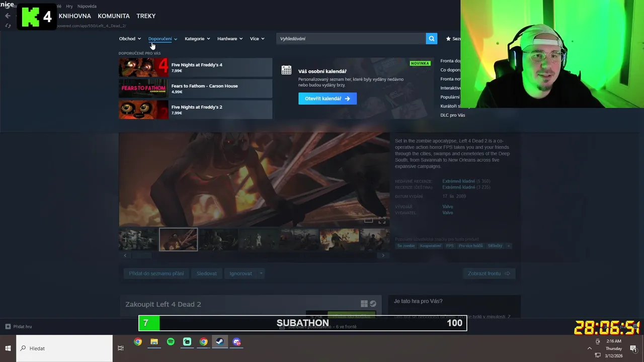Expand the Kategorie dropdown

197,39
